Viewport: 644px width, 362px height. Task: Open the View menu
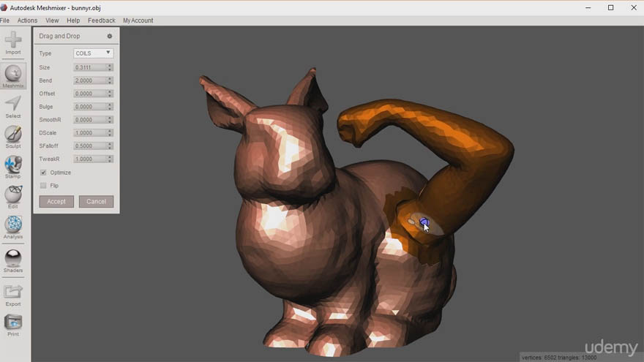(x=52, y=20)
